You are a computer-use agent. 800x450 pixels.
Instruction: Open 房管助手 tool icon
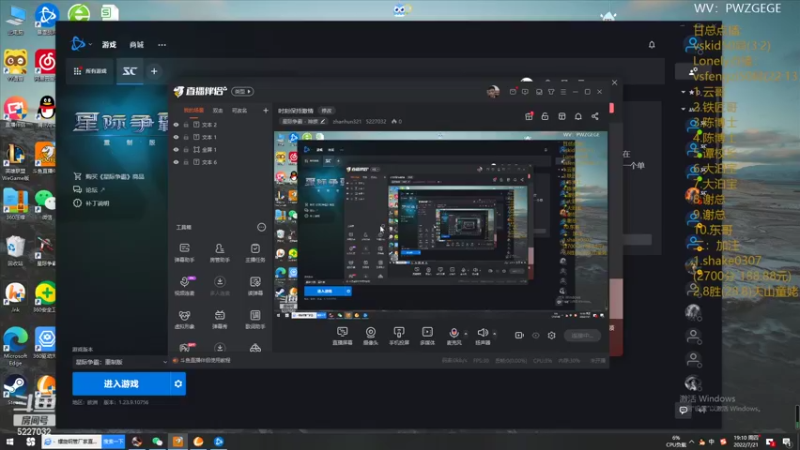pos(219,252)
